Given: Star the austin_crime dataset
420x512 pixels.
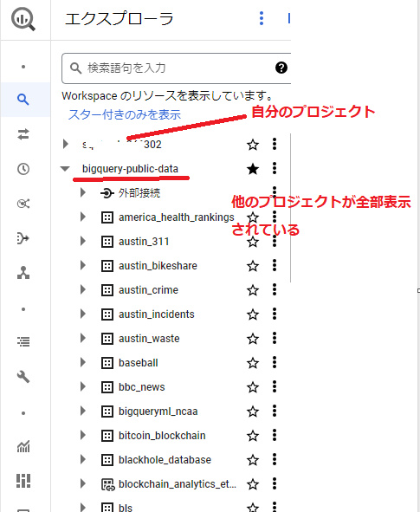Looking at the screenshot, I should [253, 290].
